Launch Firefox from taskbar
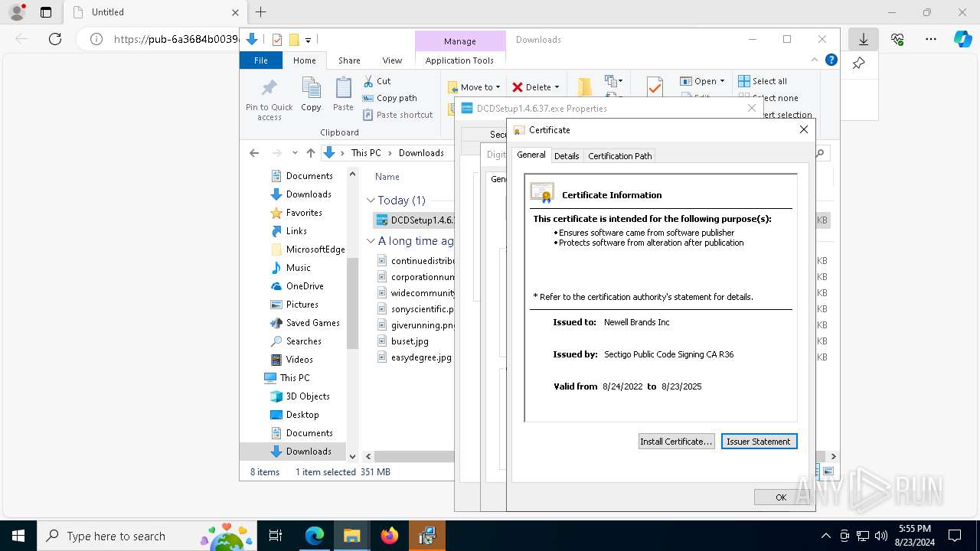 (390, 536)
